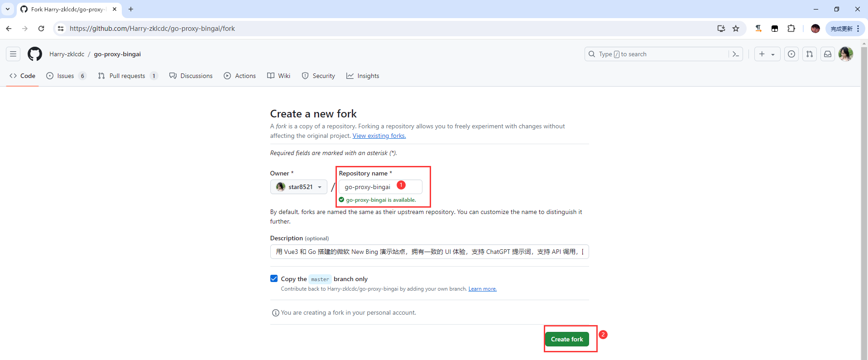The image size is (868, 360).
Task: Click the GitHub Octocat logo
Action: (x=35, y=54)
